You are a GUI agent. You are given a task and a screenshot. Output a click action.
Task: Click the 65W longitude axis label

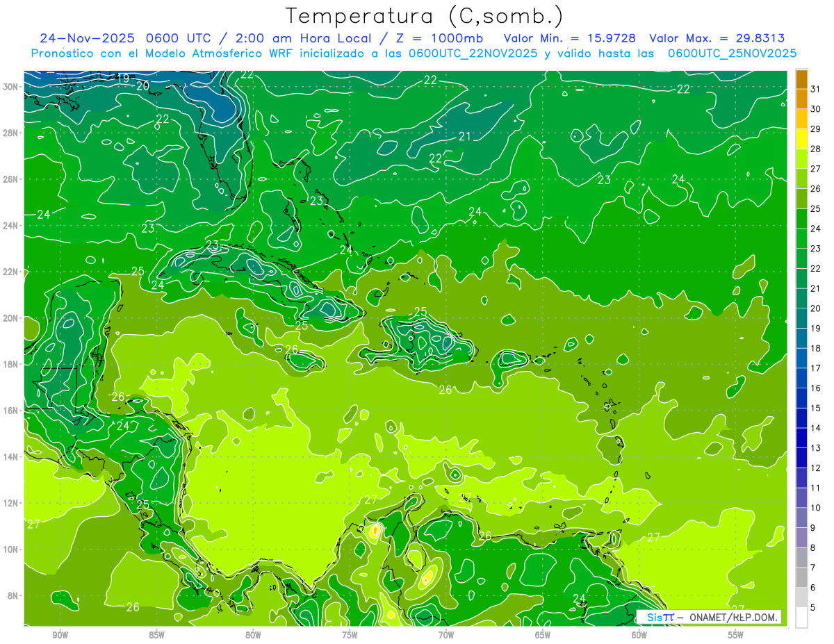(x=543, y=635)
